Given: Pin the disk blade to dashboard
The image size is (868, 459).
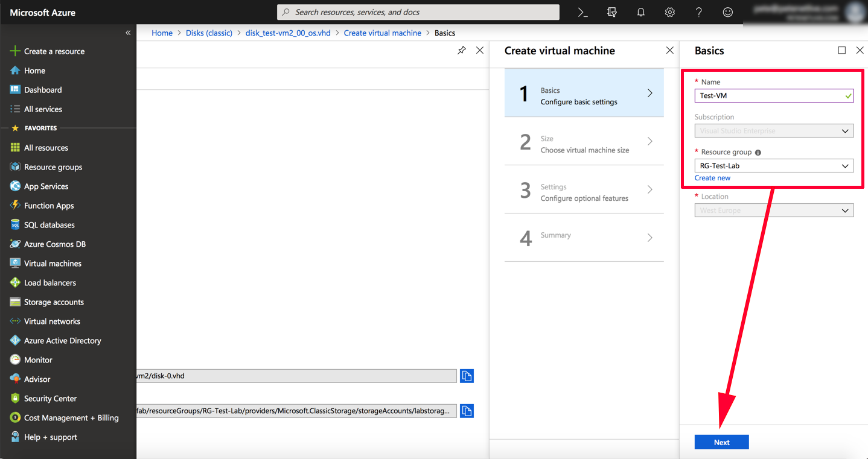Looking at the screenshot, I should pos(461,51).
